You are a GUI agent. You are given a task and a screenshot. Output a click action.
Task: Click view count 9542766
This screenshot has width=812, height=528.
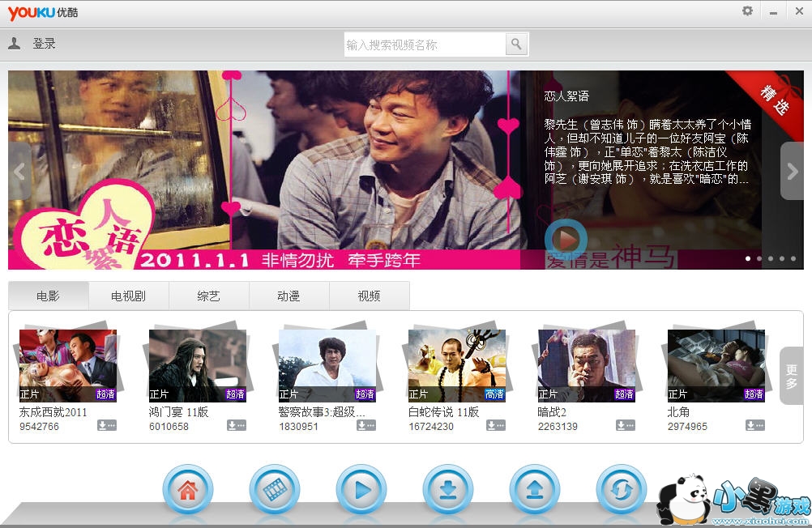(x=40, y=427)
